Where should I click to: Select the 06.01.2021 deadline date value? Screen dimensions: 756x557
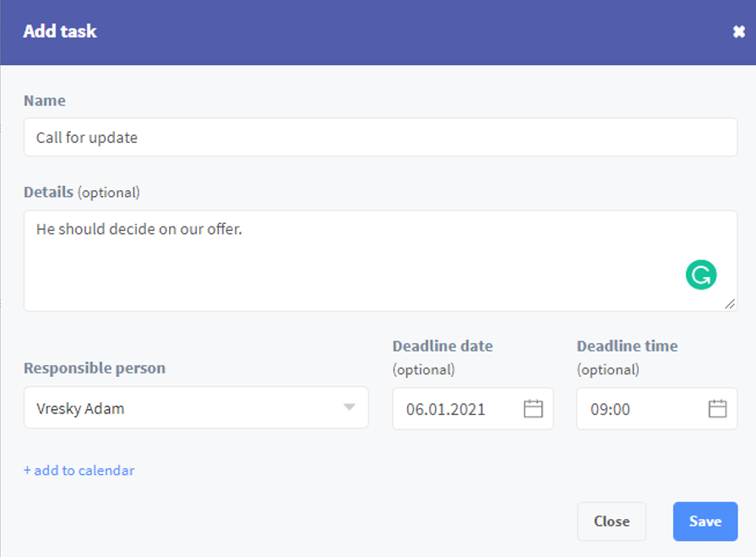(x=445, y=409)
